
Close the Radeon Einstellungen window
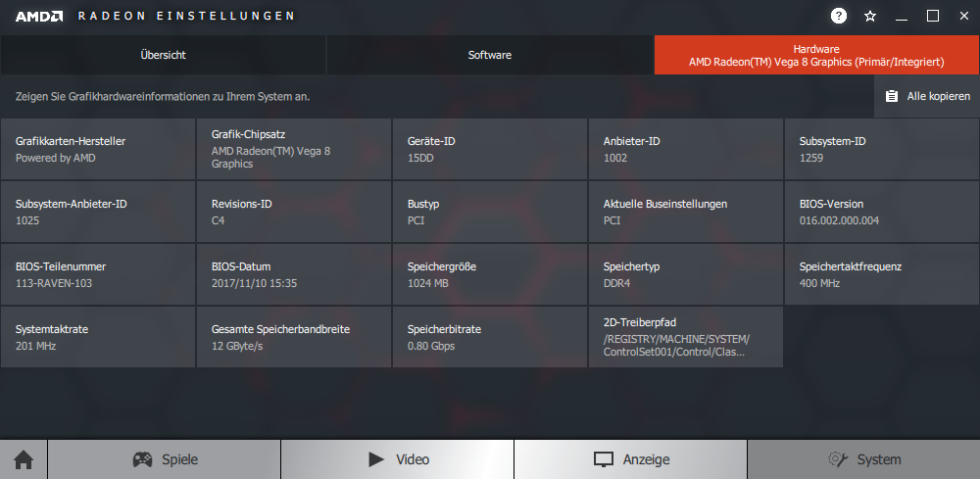coord(963,17)
